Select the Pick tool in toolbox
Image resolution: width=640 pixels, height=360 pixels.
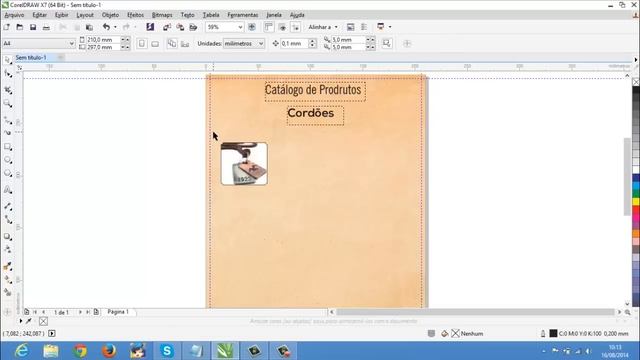click(x=7, y=60)
